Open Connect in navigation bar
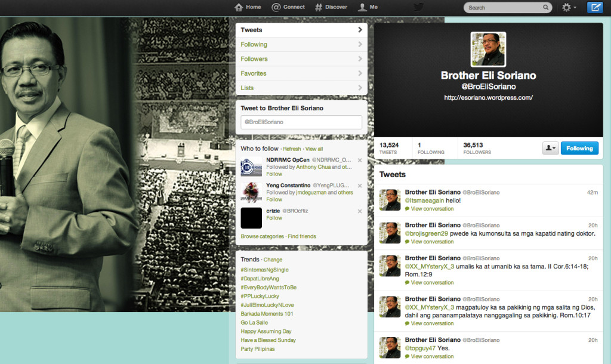The height and width of the screenshot is (364, 611). tap(288, 7)
